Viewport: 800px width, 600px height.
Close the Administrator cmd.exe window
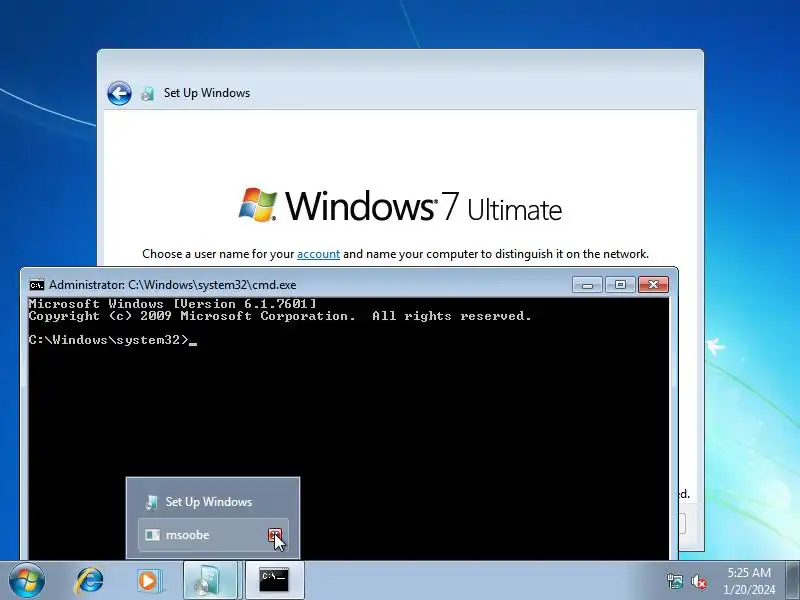(653, 285)
